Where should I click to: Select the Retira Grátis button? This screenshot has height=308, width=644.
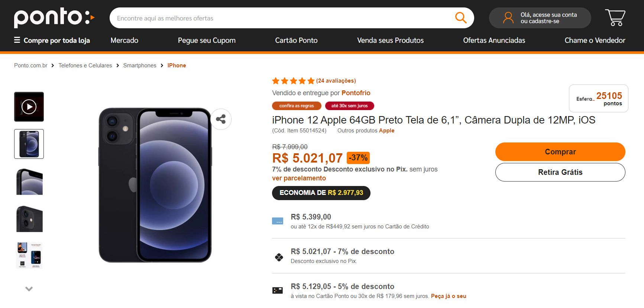[x=560, y=172]
